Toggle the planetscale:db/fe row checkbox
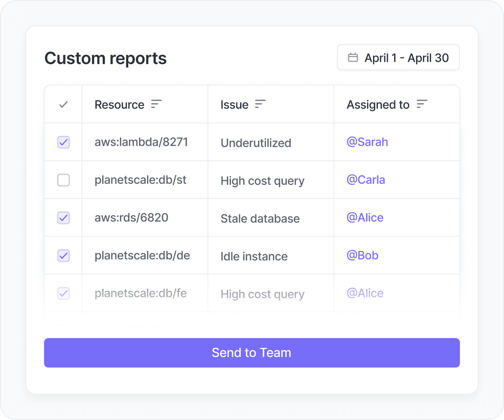Screen dimensions: 504x420 coord(63,294)
